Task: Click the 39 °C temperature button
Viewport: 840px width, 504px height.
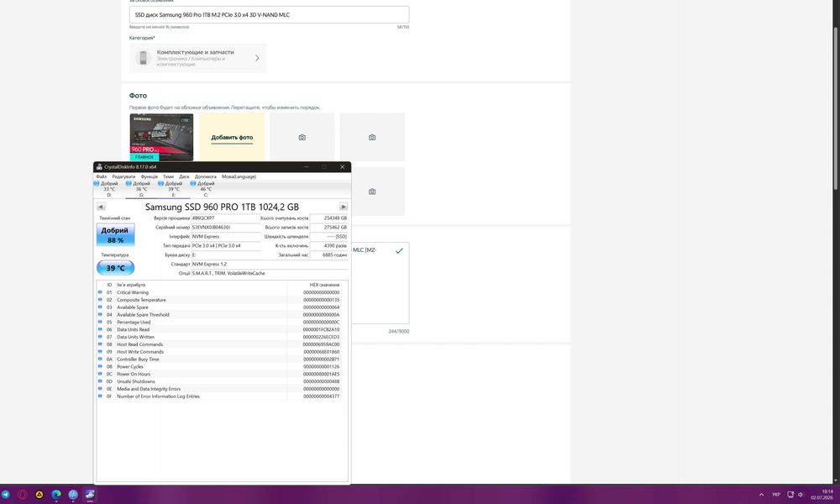Action: 115,267
